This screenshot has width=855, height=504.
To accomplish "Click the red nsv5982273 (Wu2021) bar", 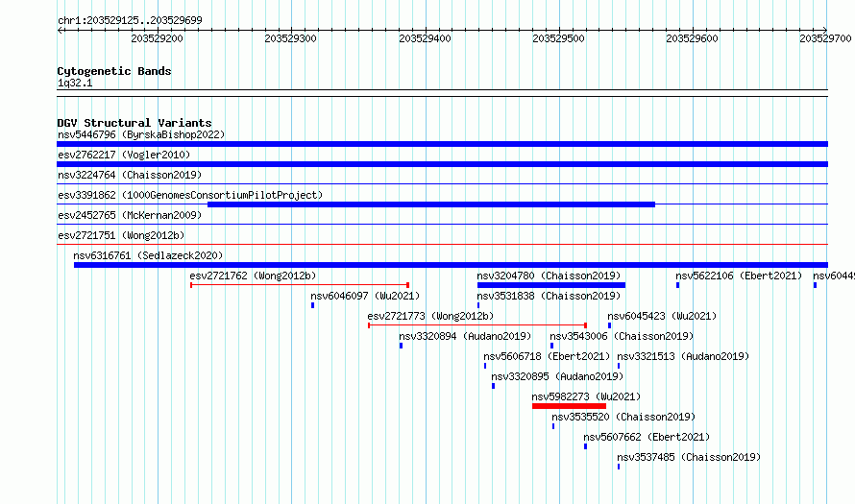I will pyautogui.click(x=570, y=406).
